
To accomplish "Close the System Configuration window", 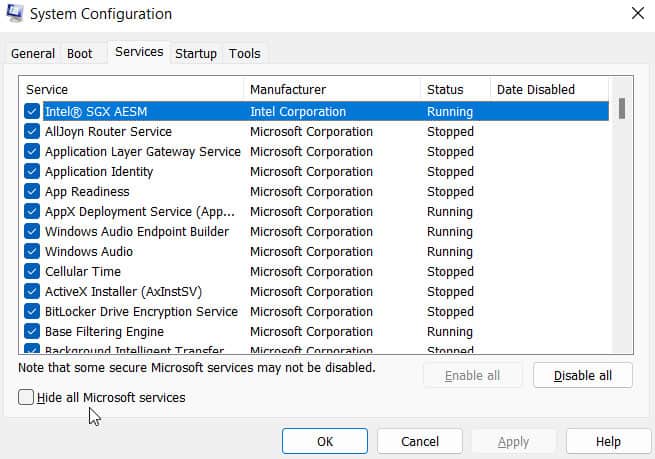I will click(x=637, y=14).
